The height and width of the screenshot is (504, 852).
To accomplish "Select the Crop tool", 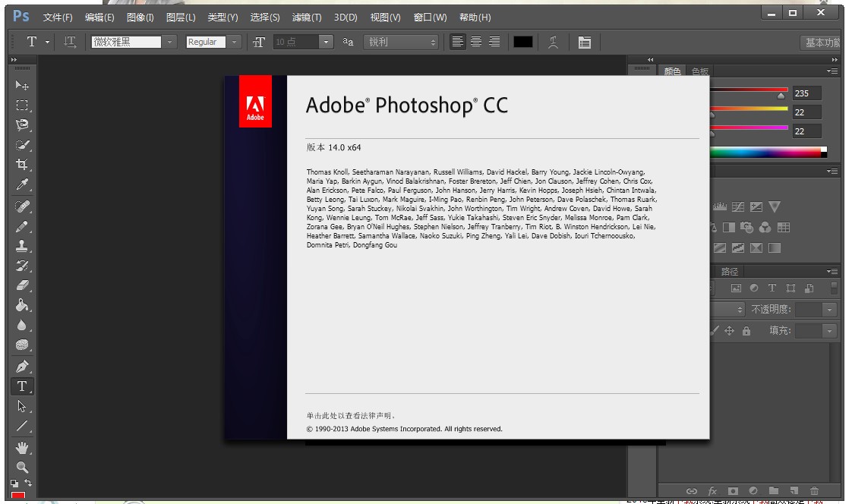I will tap(22, 165).
